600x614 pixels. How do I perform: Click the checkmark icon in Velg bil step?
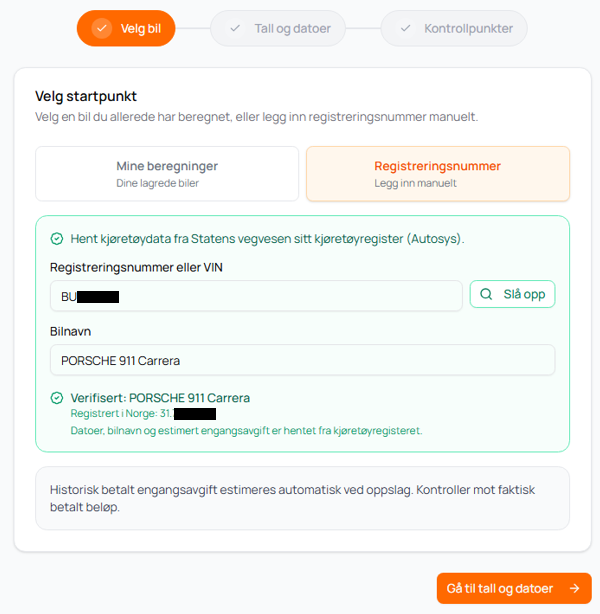(101, 28)
